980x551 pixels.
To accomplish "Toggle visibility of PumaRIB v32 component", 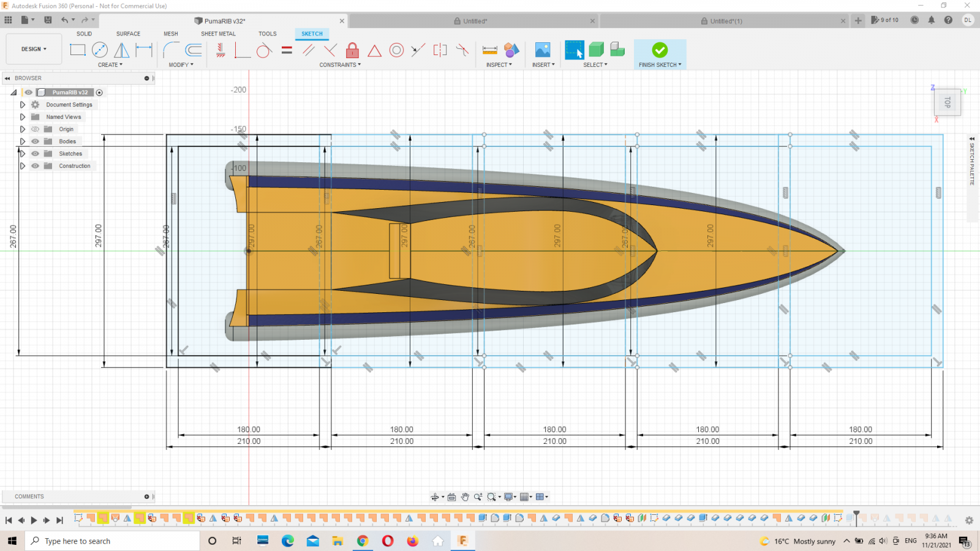I will pyautogui.click(x=28, y=92).
